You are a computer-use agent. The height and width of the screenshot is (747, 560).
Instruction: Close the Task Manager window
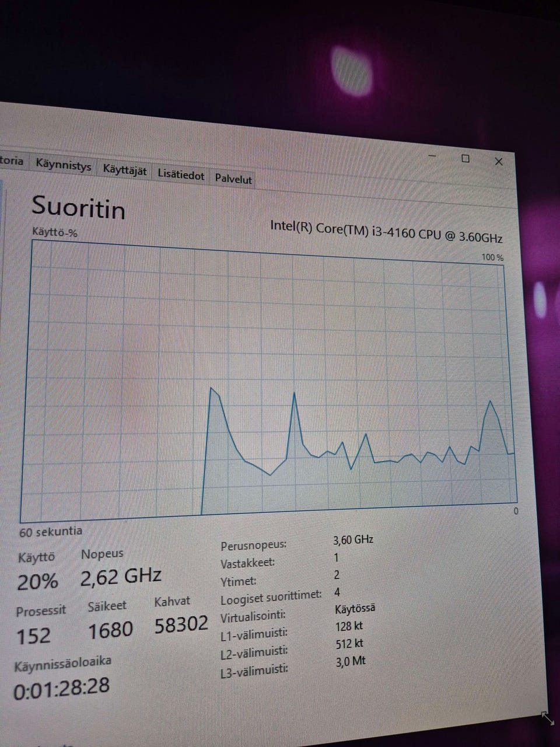tap(499, 162)
